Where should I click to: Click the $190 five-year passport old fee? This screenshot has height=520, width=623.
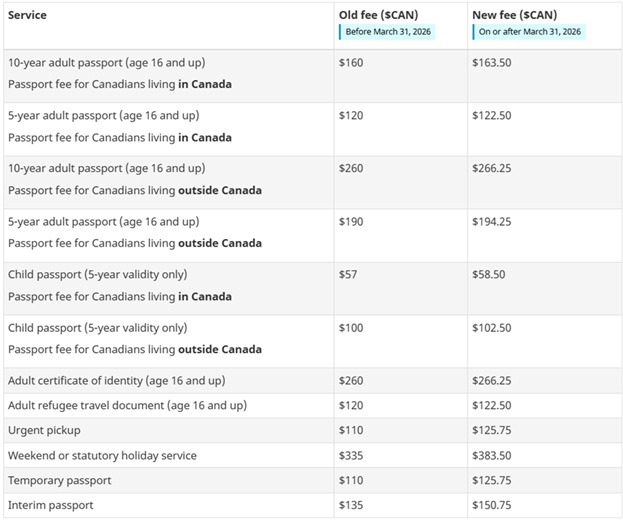click(351, 221)
